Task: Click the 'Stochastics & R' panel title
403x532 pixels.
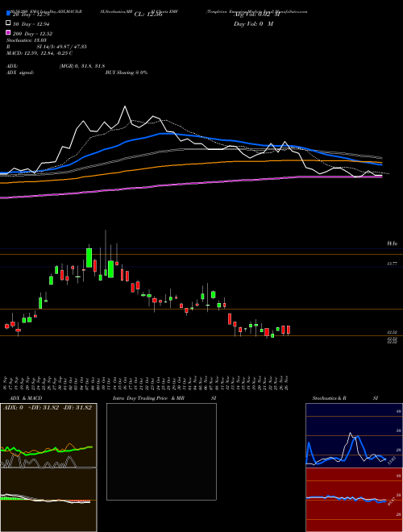Action: 330,398
